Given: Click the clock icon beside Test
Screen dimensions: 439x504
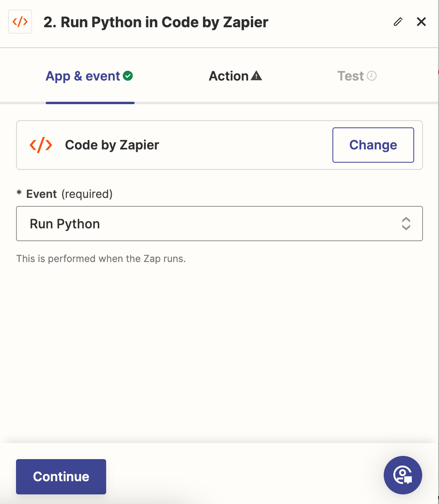Looking at the screenshot, I should 372,76.
